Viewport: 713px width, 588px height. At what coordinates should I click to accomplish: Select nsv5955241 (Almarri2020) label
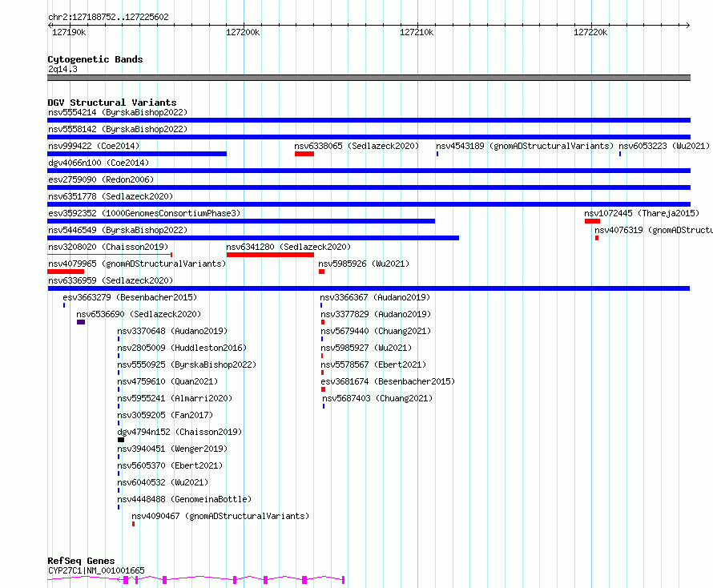tap(175, 398)
